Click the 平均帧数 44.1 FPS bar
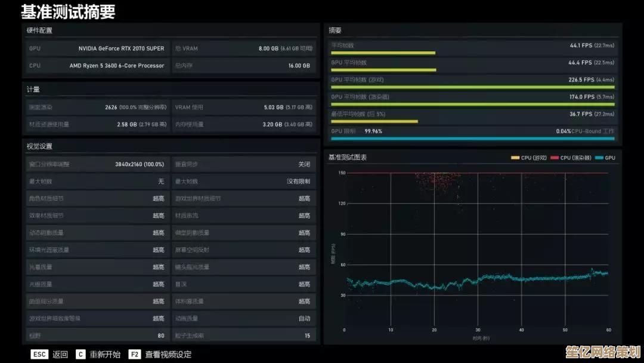This screenshot has height=363, width=644. 383,53
